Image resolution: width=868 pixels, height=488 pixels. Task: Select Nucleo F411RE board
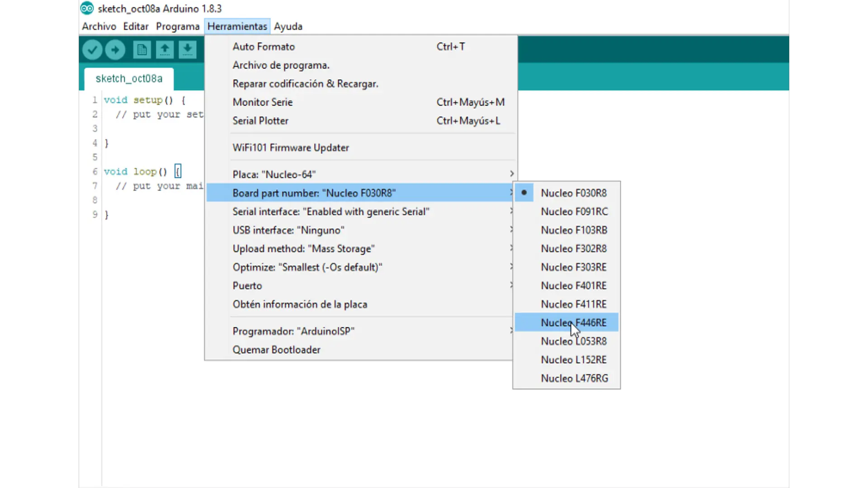click(566, 304)
